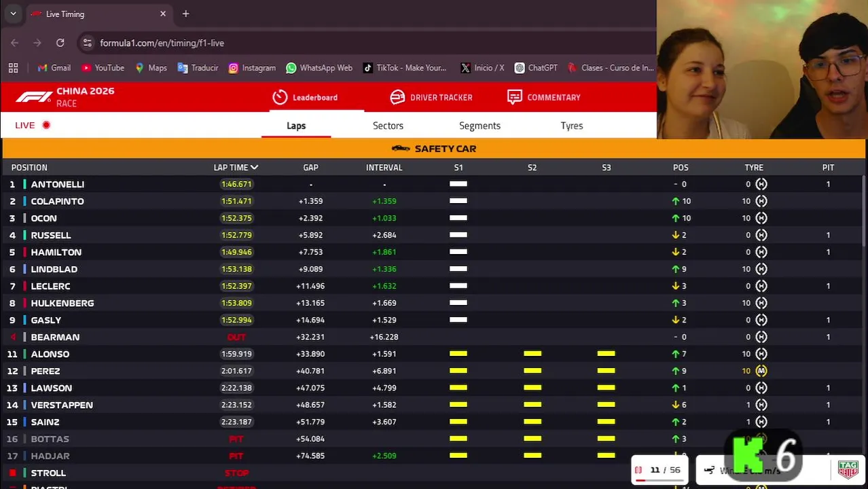The height and width of the screenshot is (489, 868).
Task: Click the POSITION column header
Action: 29,167
